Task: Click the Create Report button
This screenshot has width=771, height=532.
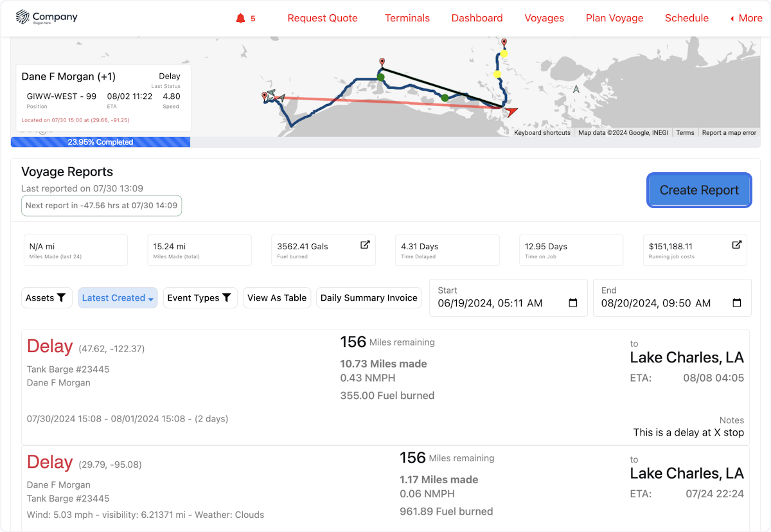Action: (699, 190)
